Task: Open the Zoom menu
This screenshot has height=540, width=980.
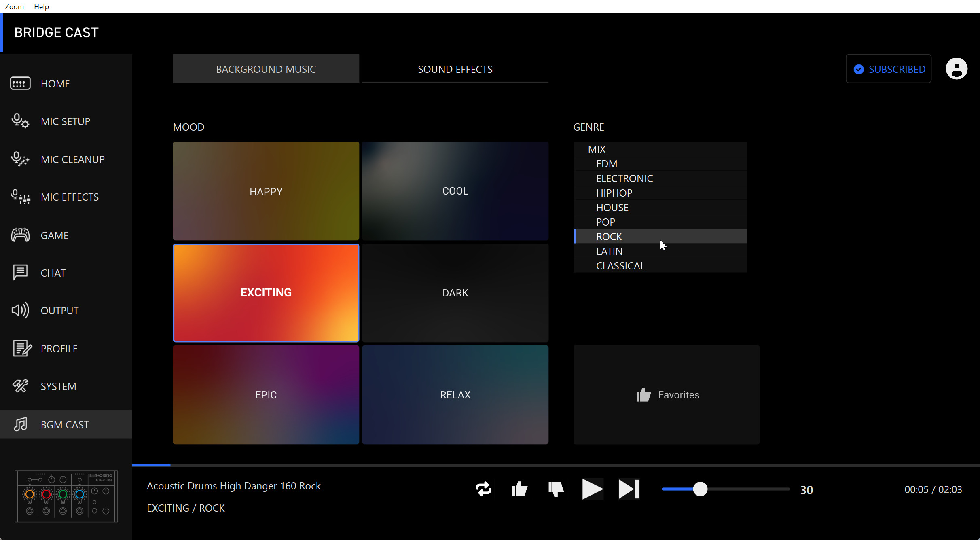Action: 14,6
